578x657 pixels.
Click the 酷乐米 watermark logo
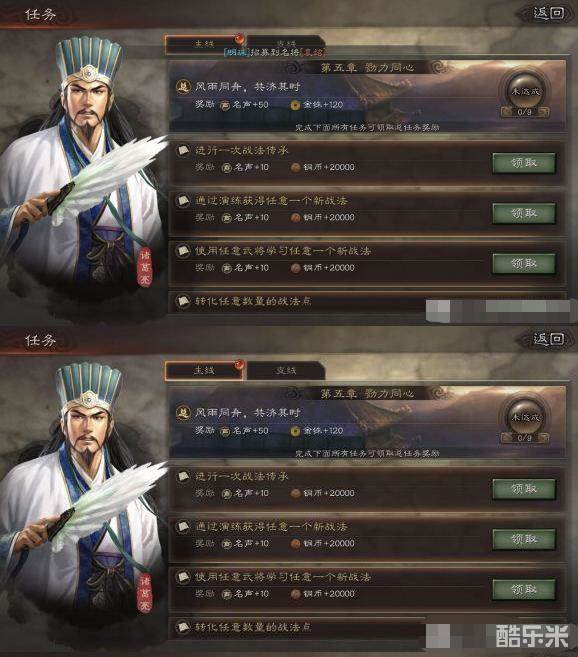coord(532,636)
